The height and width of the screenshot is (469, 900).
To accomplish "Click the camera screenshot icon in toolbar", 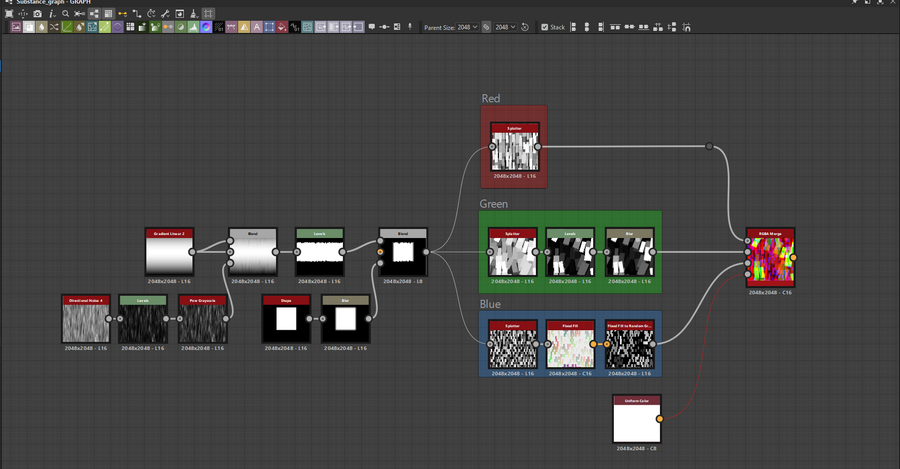I will 37,14.
